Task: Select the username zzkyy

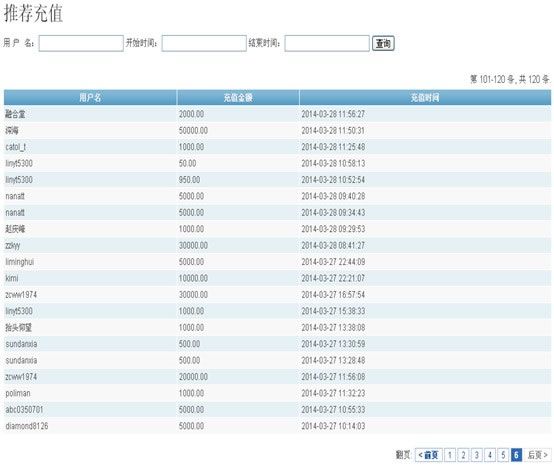Action: 13,246
